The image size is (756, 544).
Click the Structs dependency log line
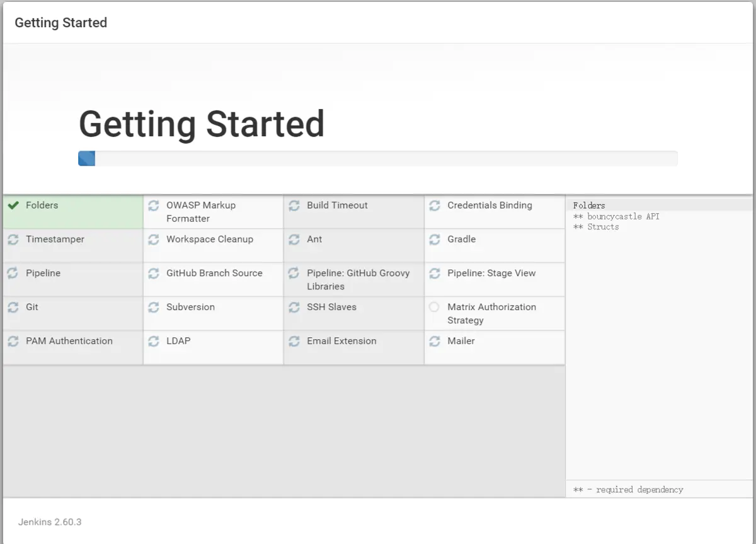click(596, 227)
